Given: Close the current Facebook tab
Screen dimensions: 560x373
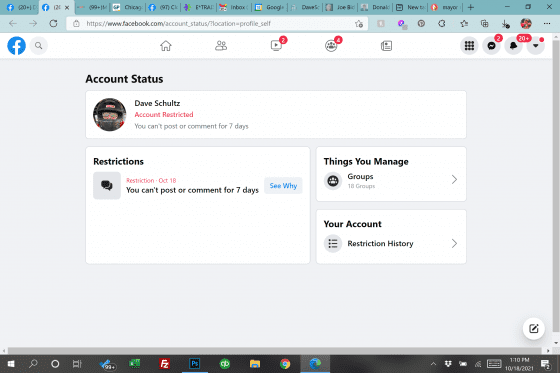Looking at the screenshot, I should coord(67,7).
